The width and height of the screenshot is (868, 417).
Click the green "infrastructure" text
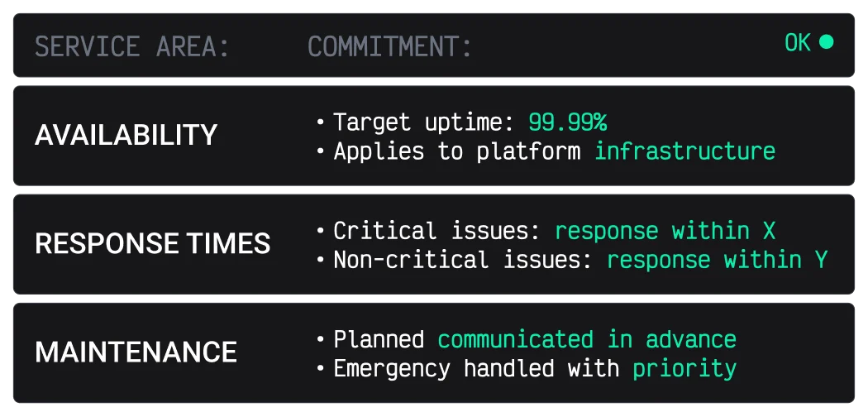click(x=684, y=151)
